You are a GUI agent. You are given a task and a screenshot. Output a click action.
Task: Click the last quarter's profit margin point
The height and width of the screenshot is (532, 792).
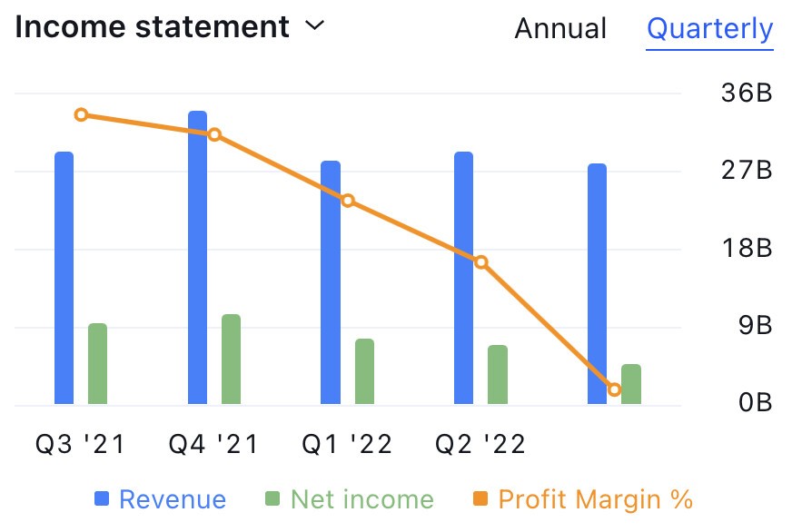point(614,389)
